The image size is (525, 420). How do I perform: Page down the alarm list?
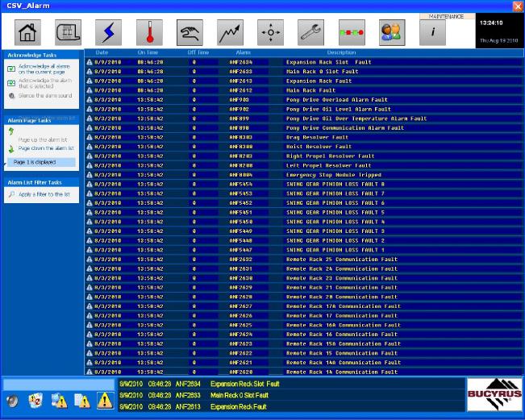[46, 148]
